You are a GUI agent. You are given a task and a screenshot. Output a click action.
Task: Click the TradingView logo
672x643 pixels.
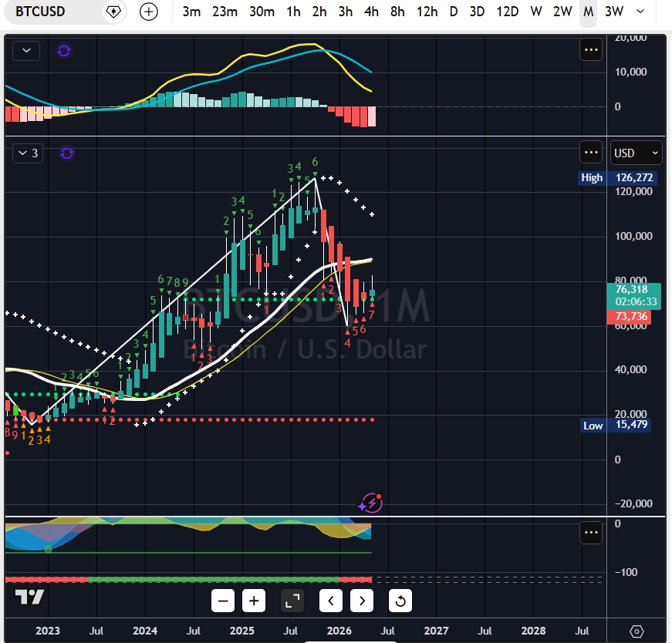[29, 597]
